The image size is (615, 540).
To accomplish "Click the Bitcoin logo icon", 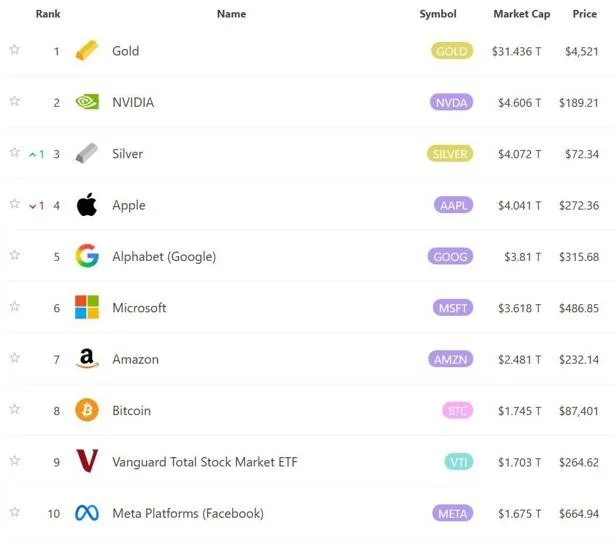I will tap(87, 410).
